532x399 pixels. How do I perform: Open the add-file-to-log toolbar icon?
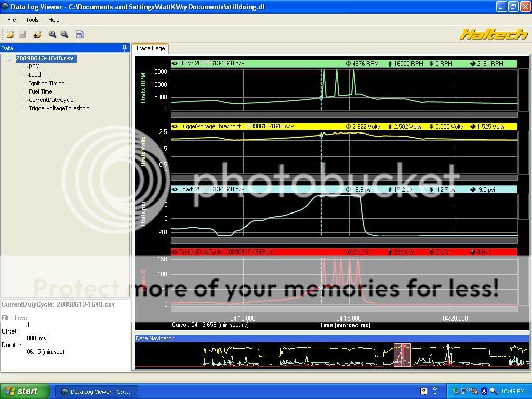click(36, 34)
